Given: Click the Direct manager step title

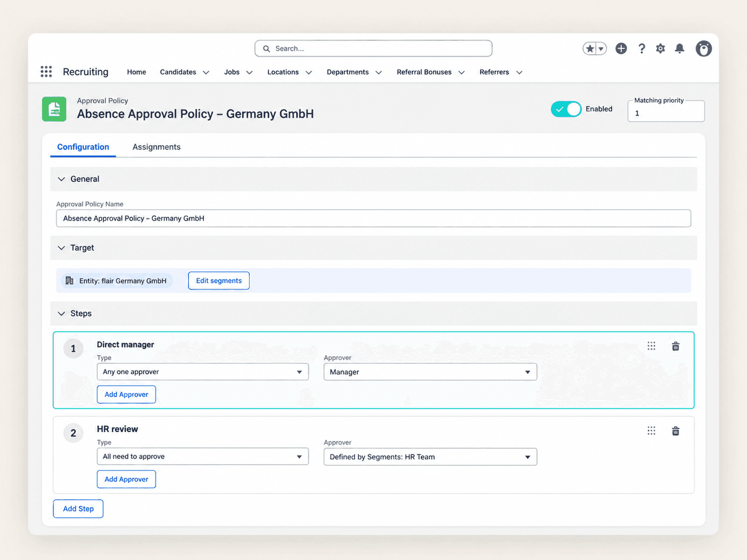Looking at the screenshot, I should coord(125,345).
